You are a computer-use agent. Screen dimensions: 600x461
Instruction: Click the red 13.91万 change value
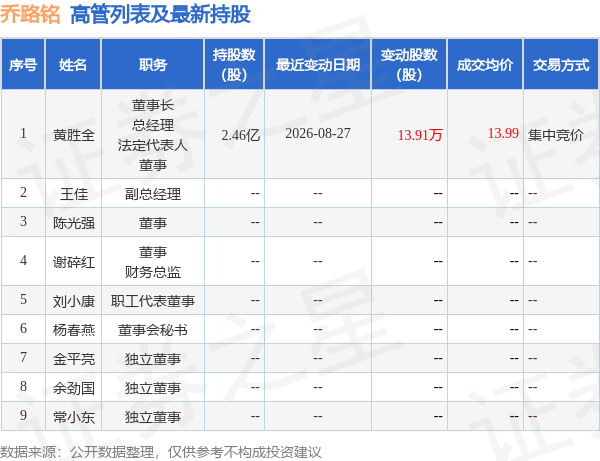tap(420, 135)
